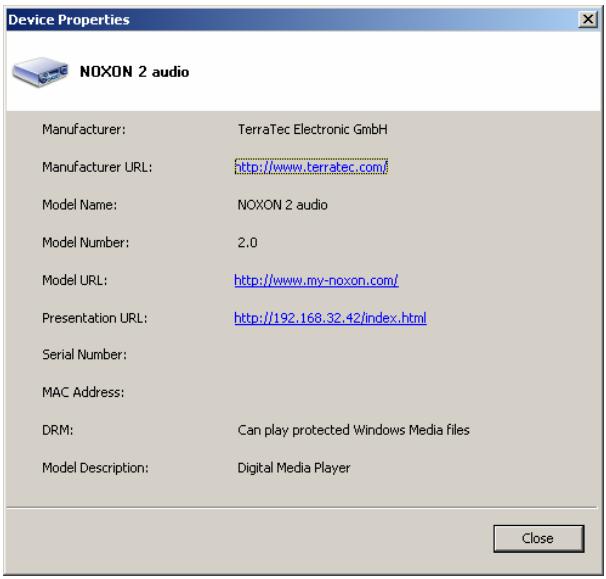Viewport: 606px width, 579px height.
Task: Click the "Model Name:" label
Action: click(x=79, y=204)
